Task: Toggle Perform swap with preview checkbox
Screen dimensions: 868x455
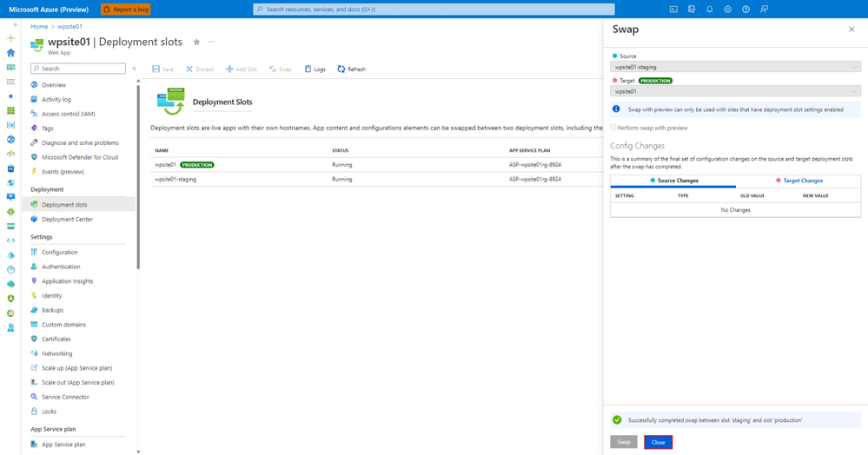Action: pyautogui.click(x=613, y=128)
